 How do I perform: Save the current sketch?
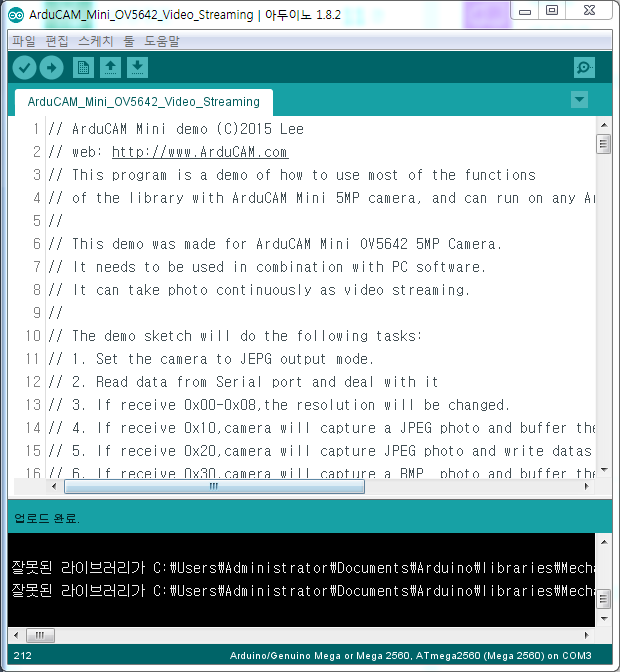point(138,68)
